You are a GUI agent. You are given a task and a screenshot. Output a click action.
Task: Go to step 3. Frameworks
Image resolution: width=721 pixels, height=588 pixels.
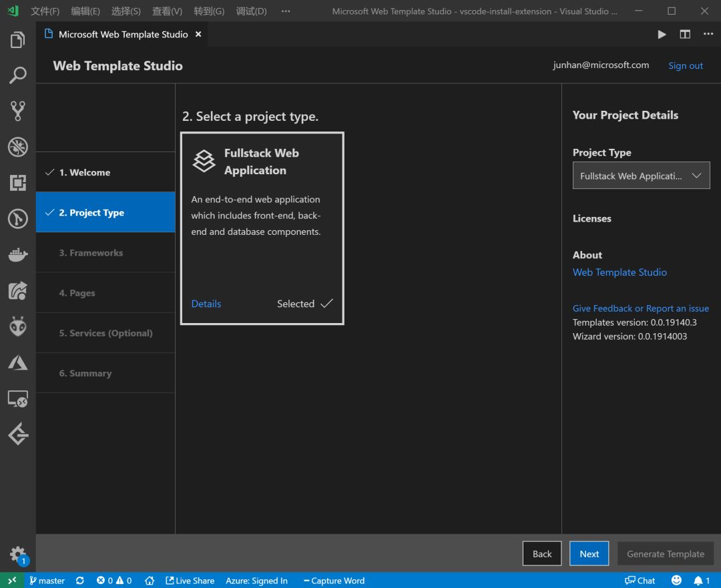coord(105,252)
